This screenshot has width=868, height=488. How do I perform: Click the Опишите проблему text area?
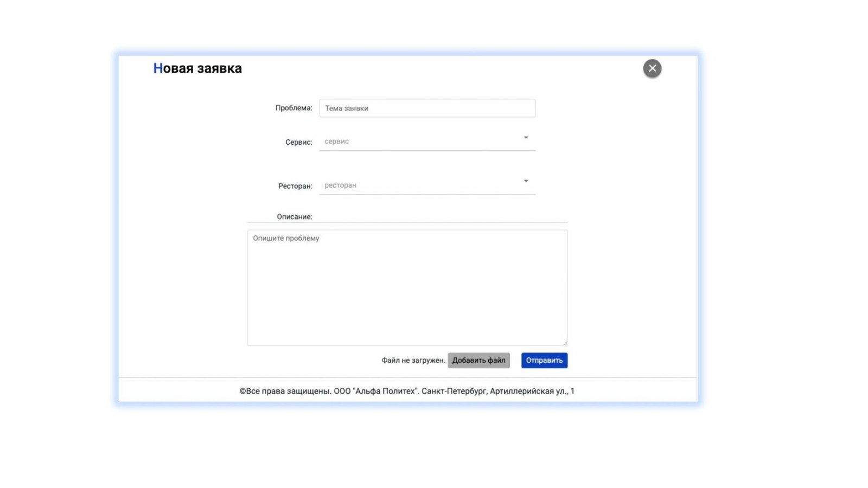tap(407, 287)
